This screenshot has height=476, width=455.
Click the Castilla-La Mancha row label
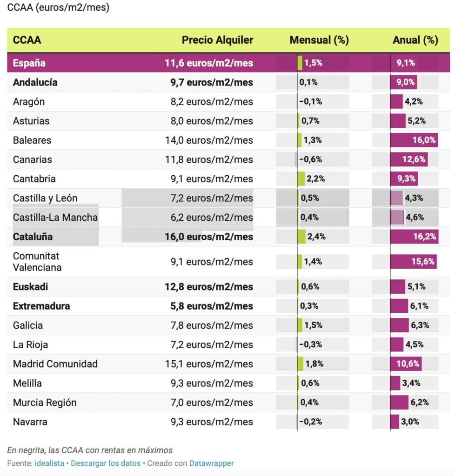[x=55, y=217]
